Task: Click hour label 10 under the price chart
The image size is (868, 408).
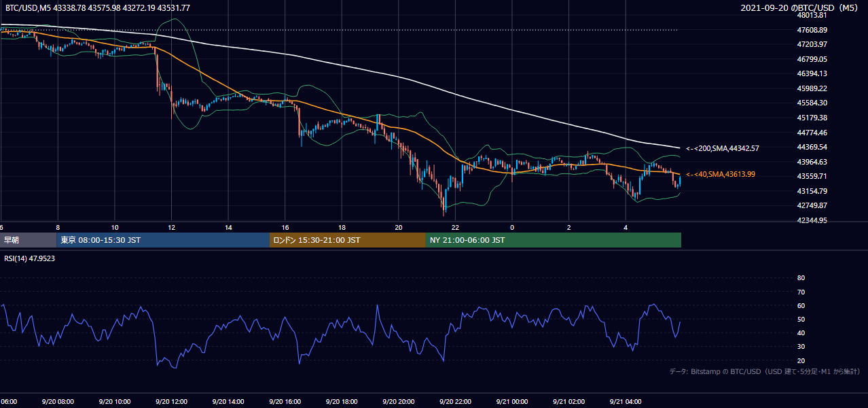Action: [115, 227]
